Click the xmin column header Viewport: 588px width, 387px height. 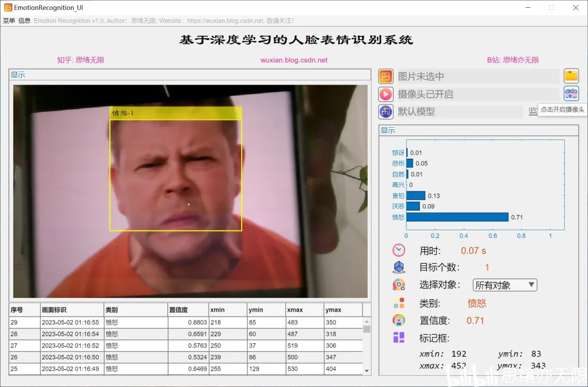[228, 310]
